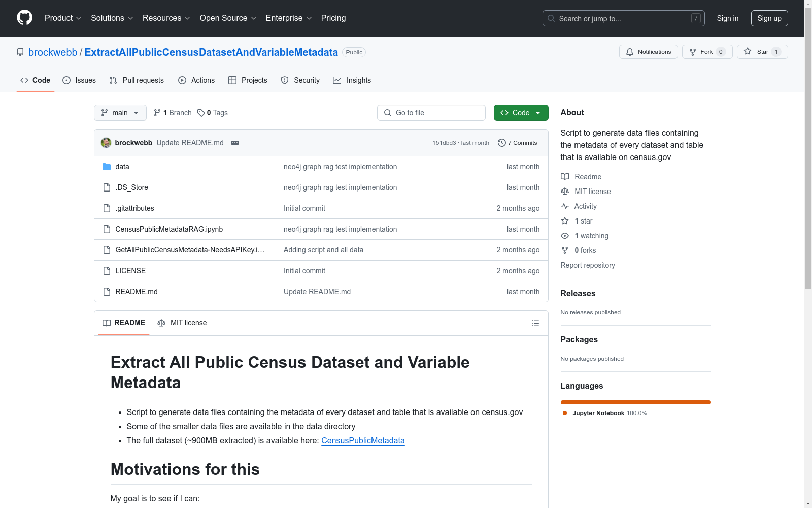Click the Sign in link
Screen dimensions: 812x508
(728, 18)
